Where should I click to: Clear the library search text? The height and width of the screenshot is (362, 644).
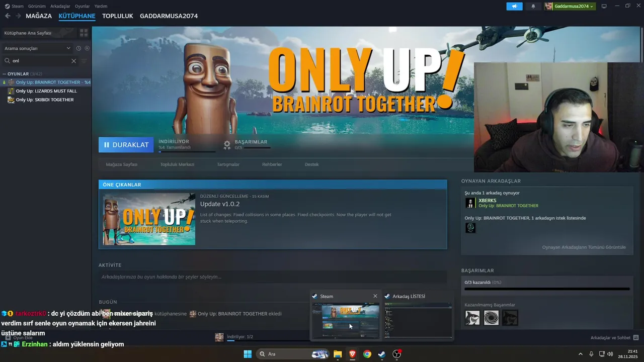click(x=73, y=61)
